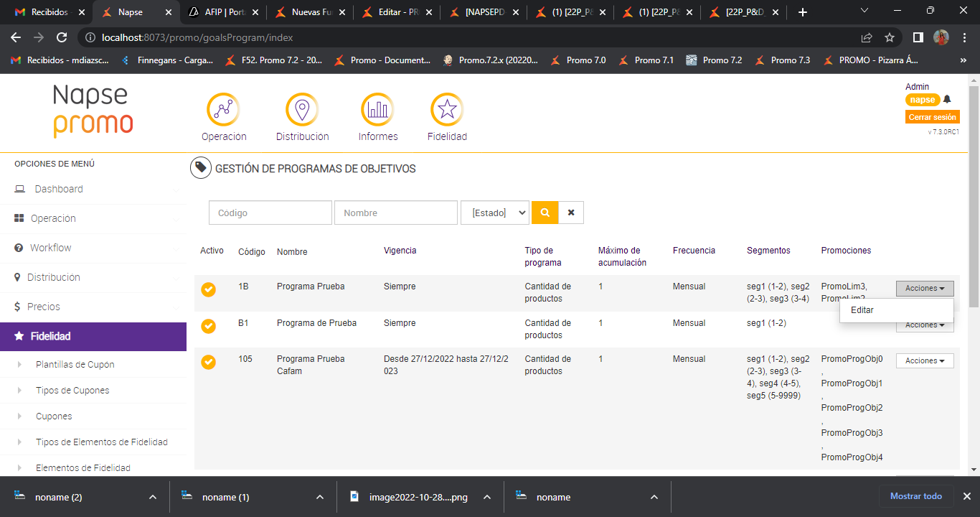Click the notification bell icon
Image resolution: width=980 pixels, height=517 pixels.
947,100
